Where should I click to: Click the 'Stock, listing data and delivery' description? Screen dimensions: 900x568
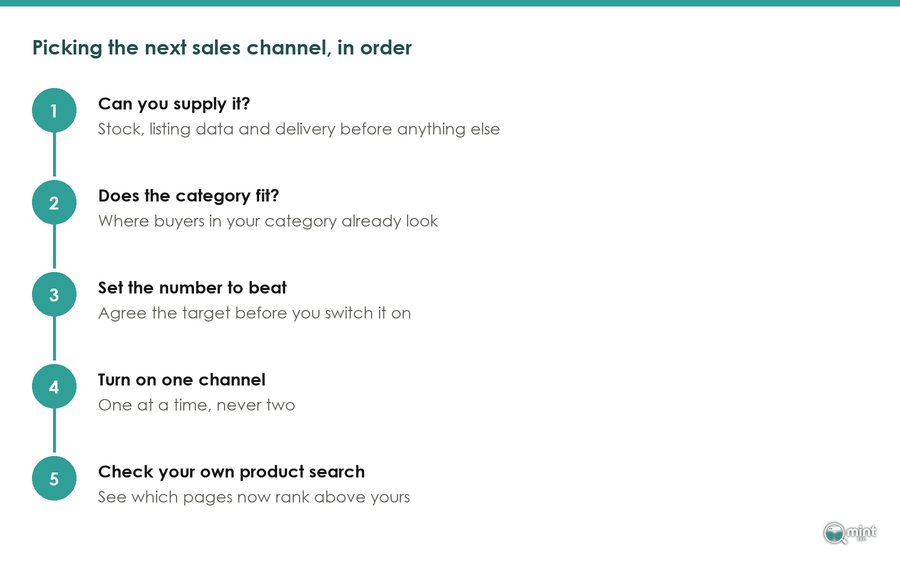coord(298,129)
